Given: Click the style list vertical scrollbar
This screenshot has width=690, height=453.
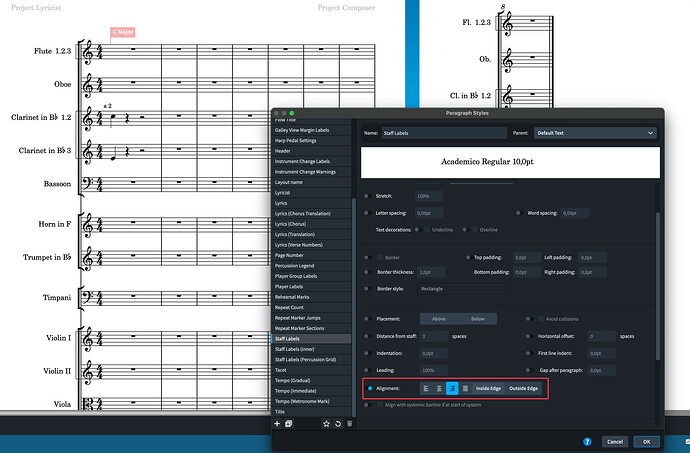Looking at the screenshot, I should pos(354,308).
